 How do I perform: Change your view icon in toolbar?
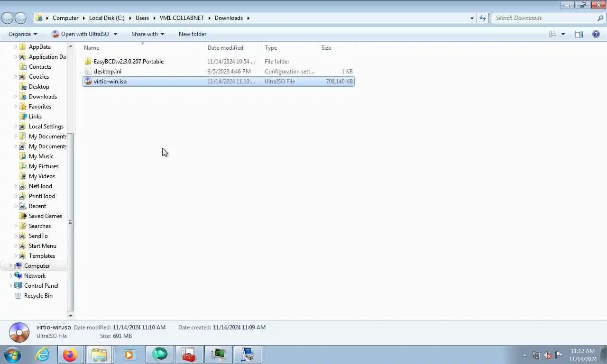point(553,34)
